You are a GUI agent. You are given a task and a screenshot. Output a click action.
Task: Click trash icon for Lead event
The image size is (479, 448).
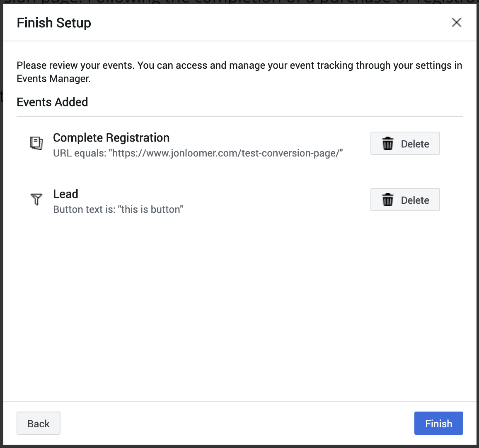[x=388, y=200]
